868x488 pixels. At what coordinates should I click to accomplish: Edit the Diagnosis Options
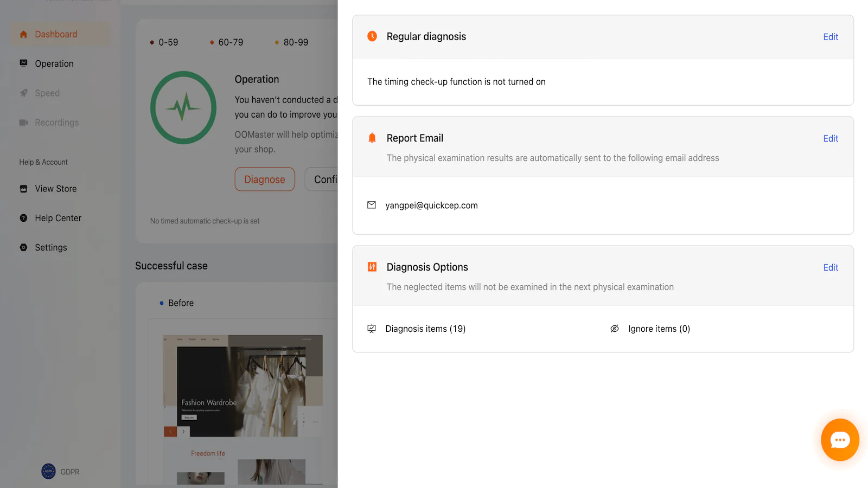(830, 268)
